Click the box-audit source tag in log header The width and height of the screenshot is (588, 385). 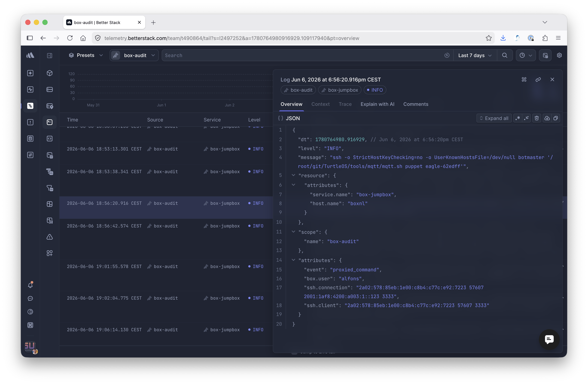pos(298,90)
